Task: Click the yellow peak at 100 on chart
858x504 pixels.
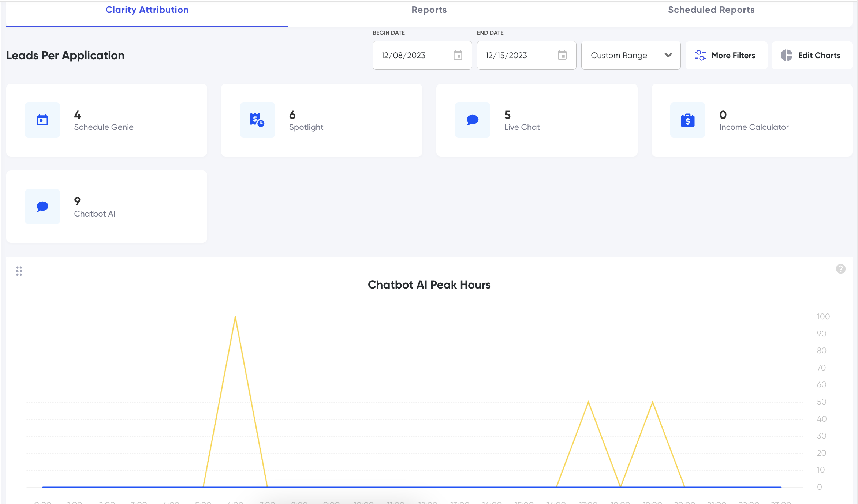Action: click(235, 317)
